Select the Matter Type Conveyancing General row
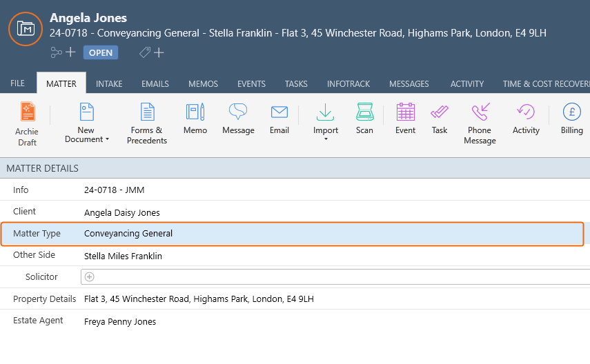The image size is (590, 364). pyautogui.click(x=293, y=234)
